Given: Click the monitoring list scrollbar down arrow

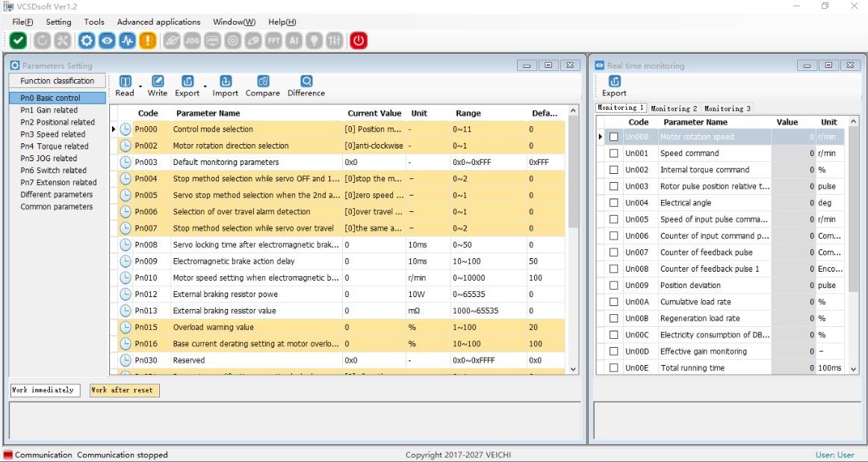Looking at the screenshot, I should click(853, 369).
